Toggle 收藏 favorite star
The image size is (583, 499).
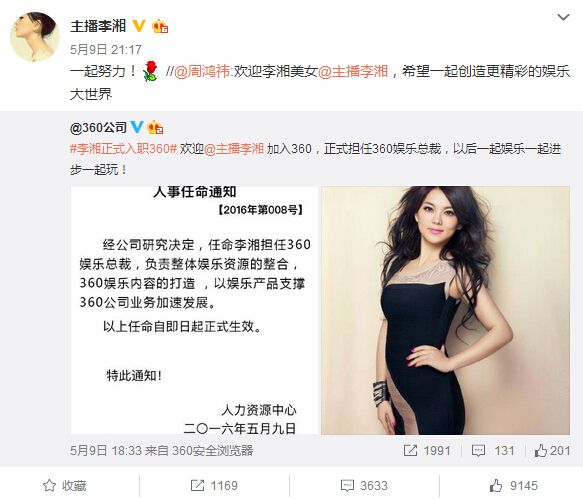[x=65, y=486]
